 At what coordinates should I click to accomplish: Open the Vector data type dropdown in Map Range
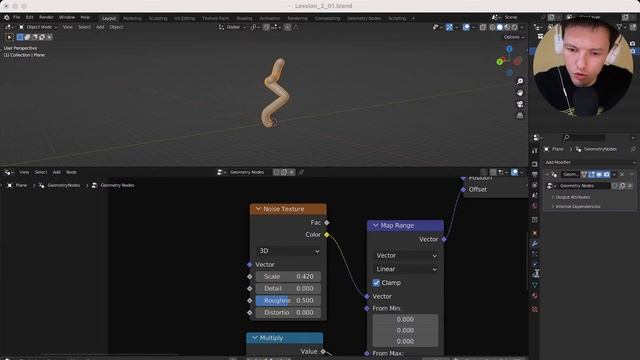[406, 256]
